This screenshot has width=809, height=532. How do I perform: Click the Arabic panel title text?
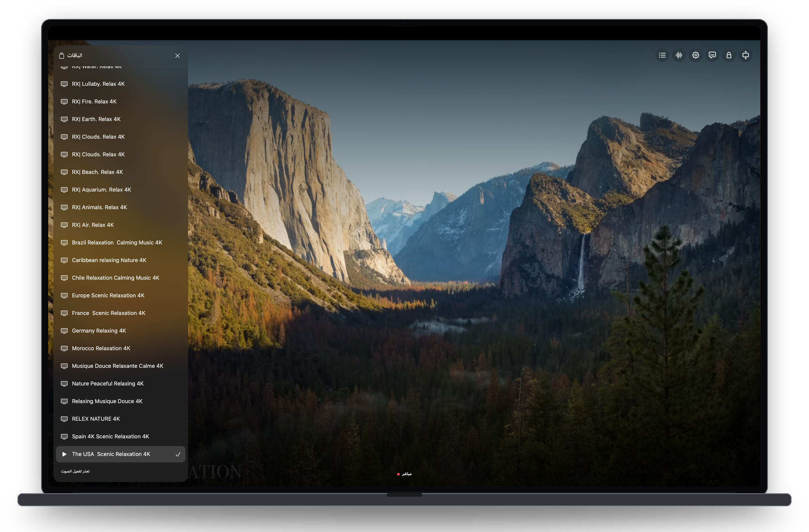(x=75, y=55)
